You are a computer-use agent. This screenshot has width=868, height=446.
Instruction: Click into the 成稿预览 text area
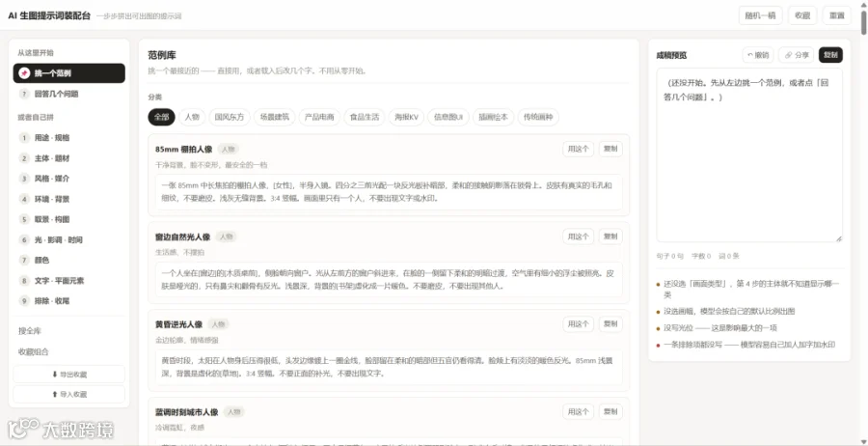tap(749, 155)
